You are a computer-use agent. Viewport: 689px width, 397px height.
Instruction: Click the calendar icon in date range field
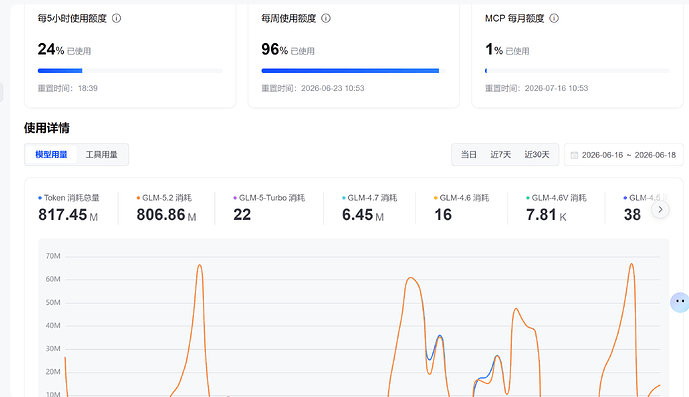point(574,155)
